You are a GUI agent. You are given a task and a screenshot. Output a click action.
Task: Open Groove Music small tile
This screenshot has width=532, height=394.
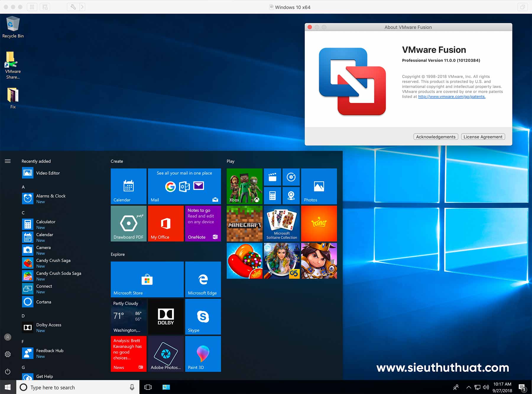click(291, 177)
